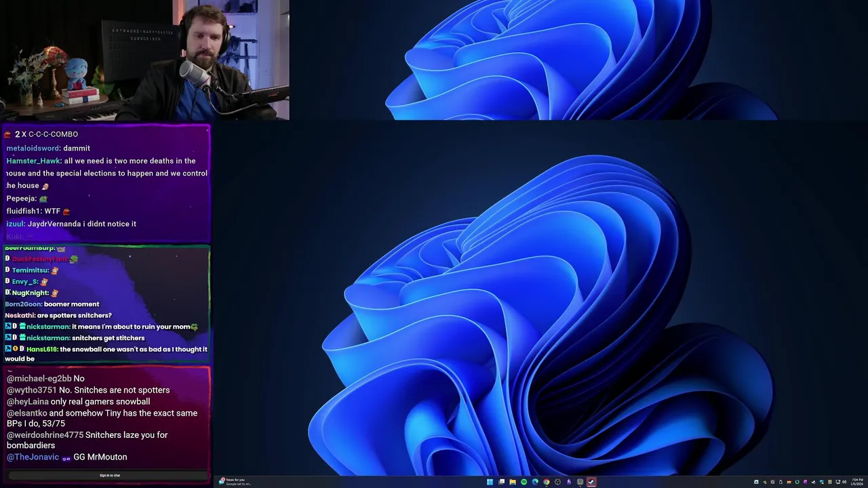Image resolution: width=868 pixels, height=488 pixels.
Task: Click the 2 X C-C-C-COMBO banner
Action: click(x=46, y=134)
